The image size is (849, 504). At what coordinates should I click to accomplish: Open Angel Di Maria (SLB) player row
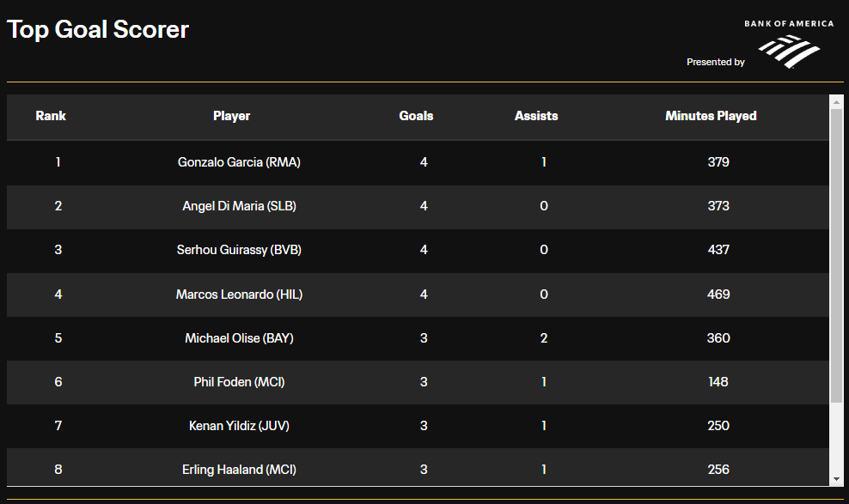pyautogui.click(x=418, y=207)
